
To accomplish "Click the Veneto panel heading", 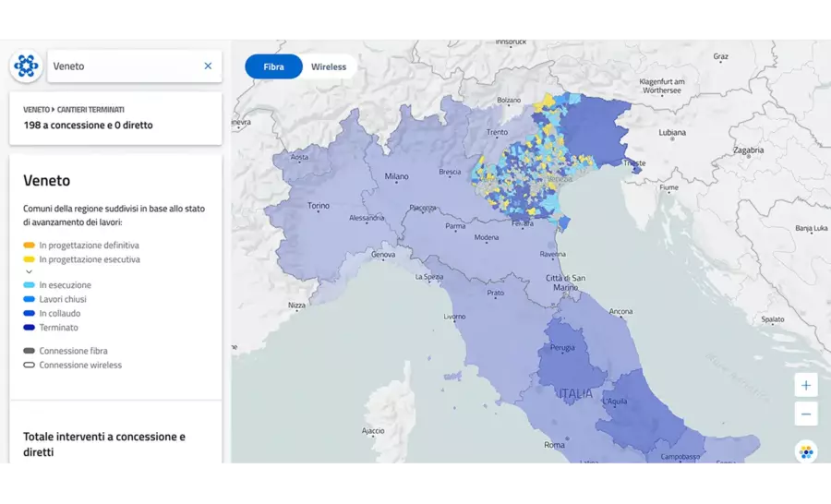I will (x=47, y=181).
